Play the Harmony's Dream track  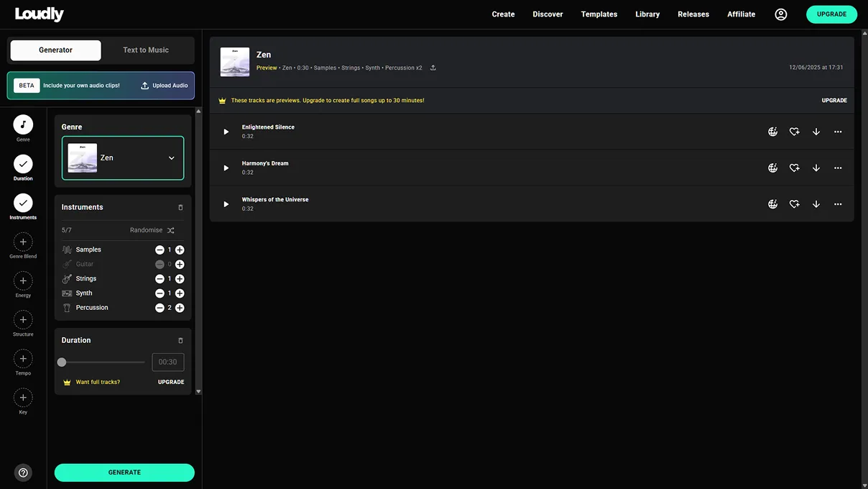click(226, 168)
